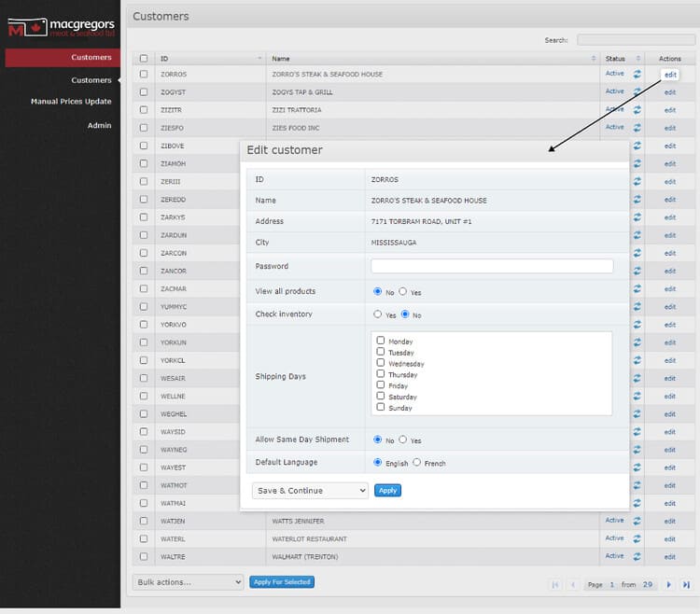Click the Apply button in edit dialog

point(387,491)
